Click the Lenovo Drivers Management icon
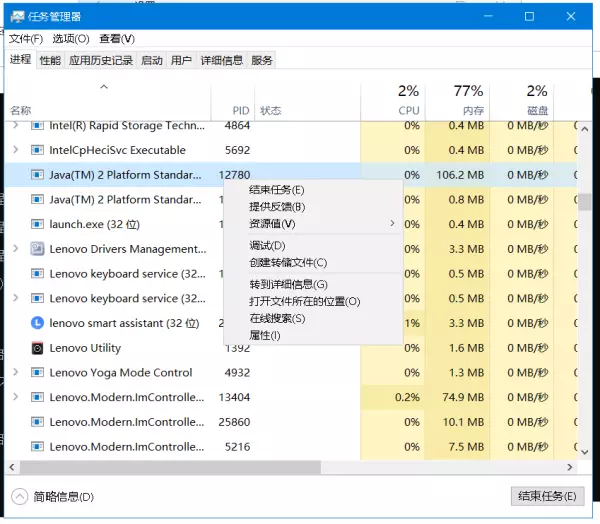This screenshot has width=600, height=524. [x=37, y=249]
